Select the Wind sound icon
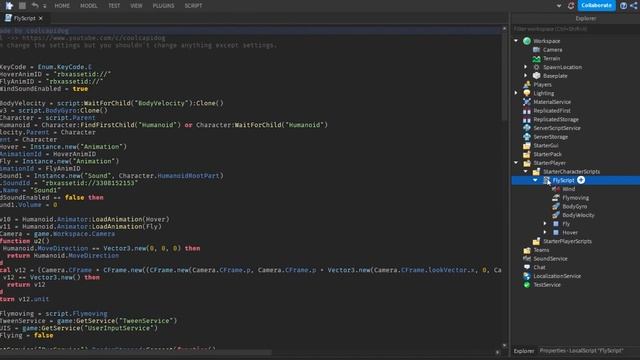Screen dimensions: 640x360 click(x=556, y=189)
